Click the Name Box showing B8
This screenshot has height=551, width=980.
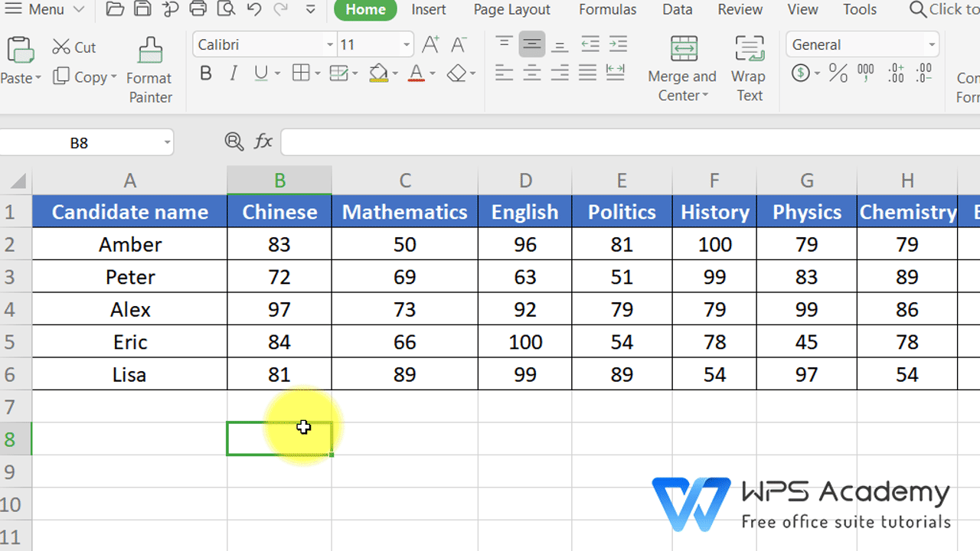pyautogui.click(x=87, y=142)
